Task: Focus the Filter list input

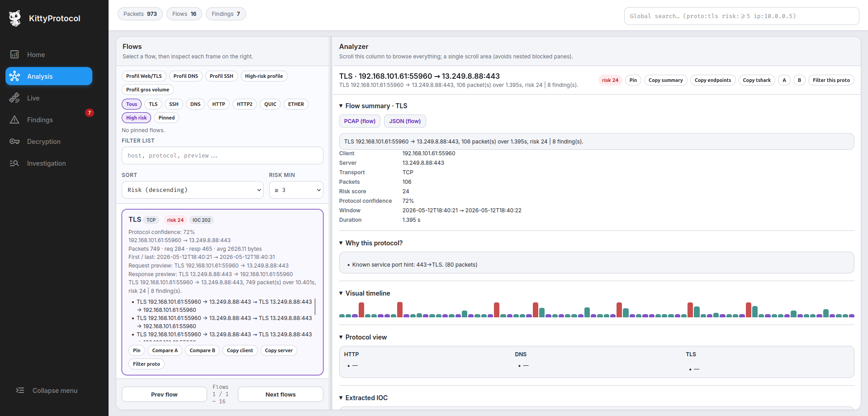Action: (x=223, y=156)
